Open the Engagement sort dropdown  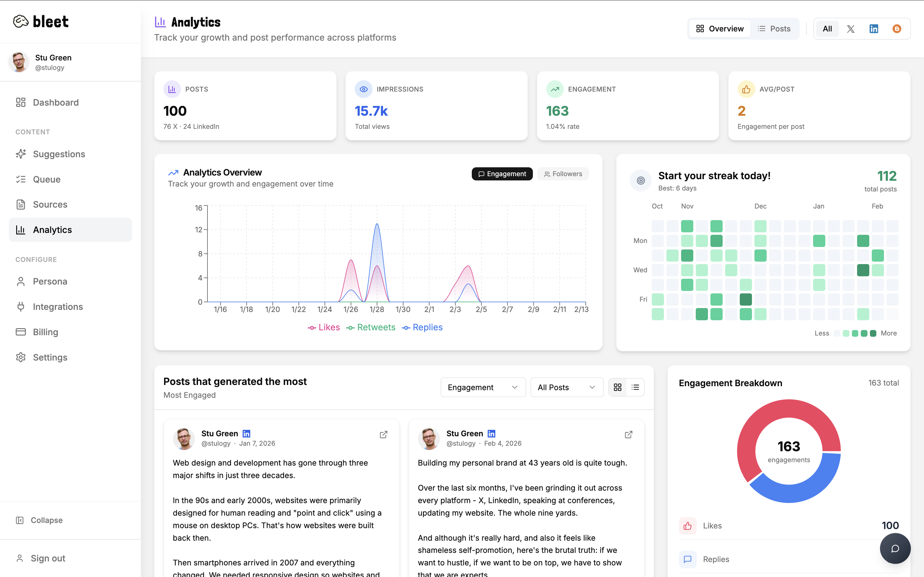[482, 387]
